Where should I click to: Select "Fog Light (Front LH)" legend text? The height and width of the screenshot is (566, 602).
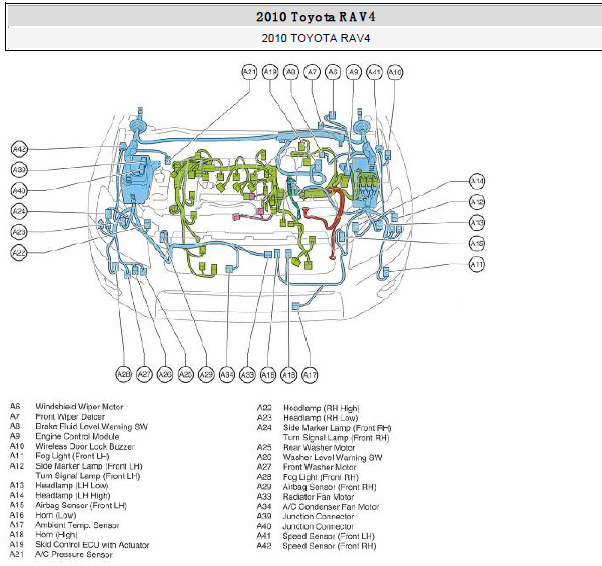72,456
